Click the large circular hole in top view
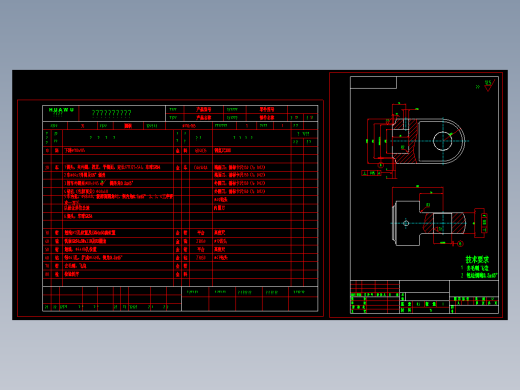This screenshot has width=520, height=390. coord(442,141)
